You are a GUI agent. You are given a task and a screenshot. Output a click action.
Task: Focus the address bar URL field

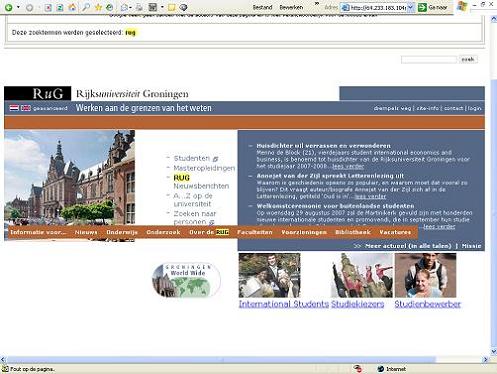378,8
